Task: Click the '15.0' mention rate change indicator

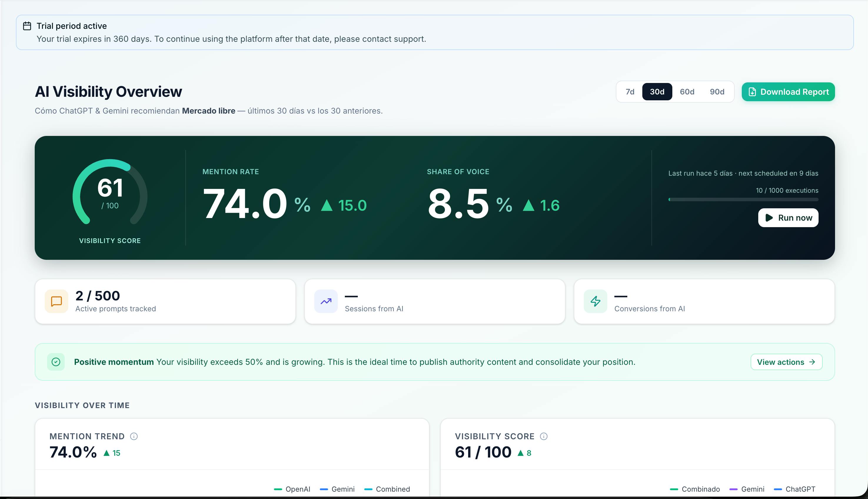Action: click(x=344, y=205)
